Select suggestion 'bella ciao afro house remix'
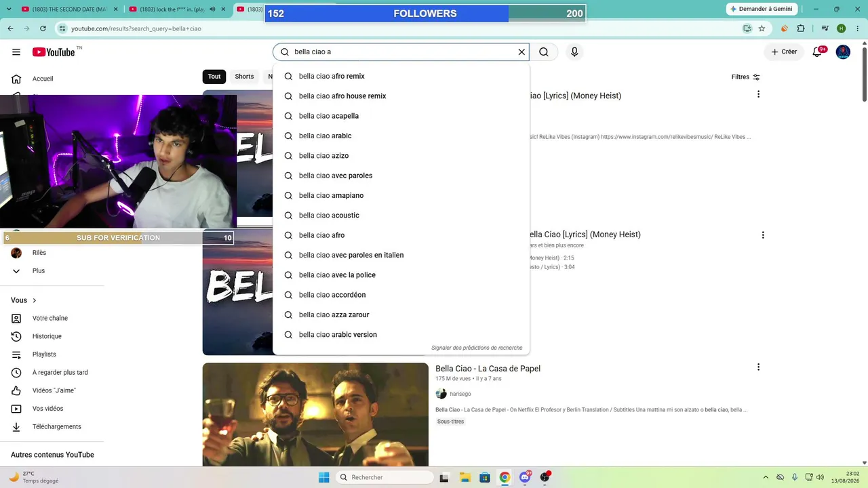868x488 pixels. pos(401,96)
